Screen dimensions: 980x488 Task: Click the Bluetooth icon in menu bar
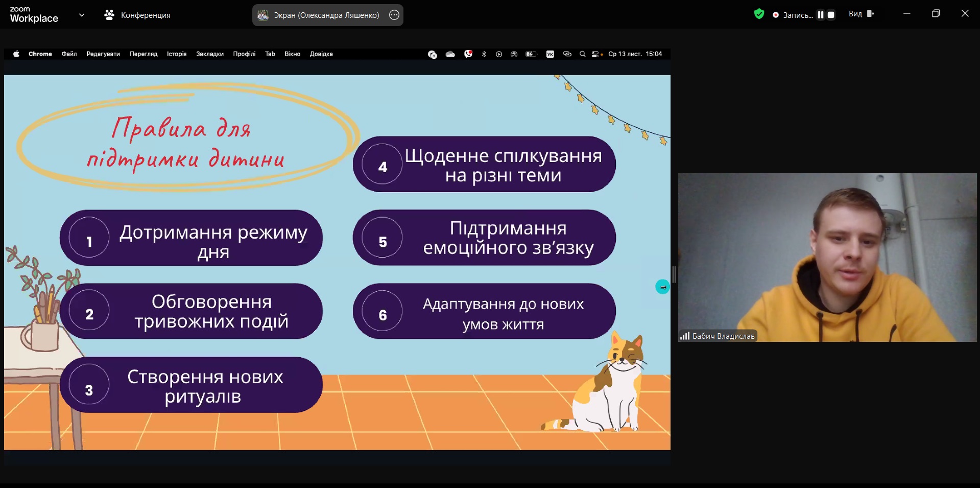point(484,54)
